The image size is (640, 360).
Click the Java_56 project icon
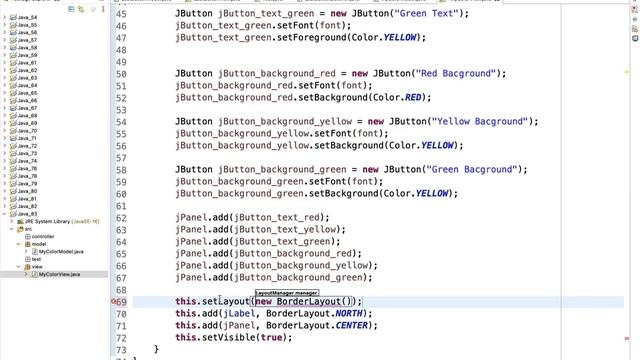(x=13, y=33)
